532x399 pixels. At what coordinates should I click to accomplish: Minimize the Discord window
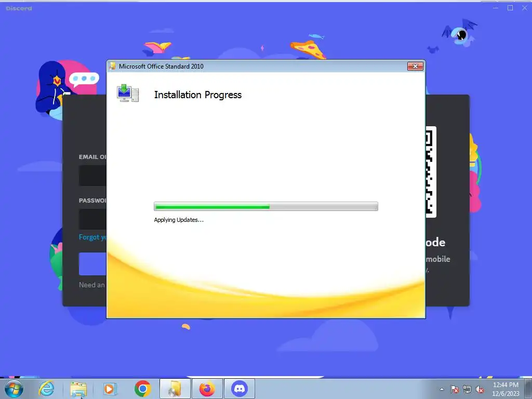click(x=496, y=8)
